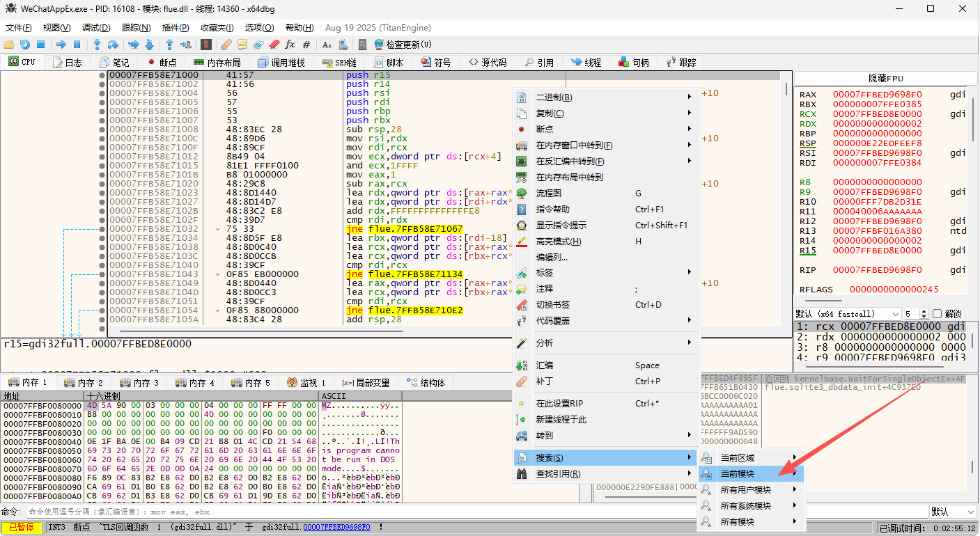Choose 流程图 from context menu
The image size is (980, 536).
pyautogui.click(x=605, y=194)
